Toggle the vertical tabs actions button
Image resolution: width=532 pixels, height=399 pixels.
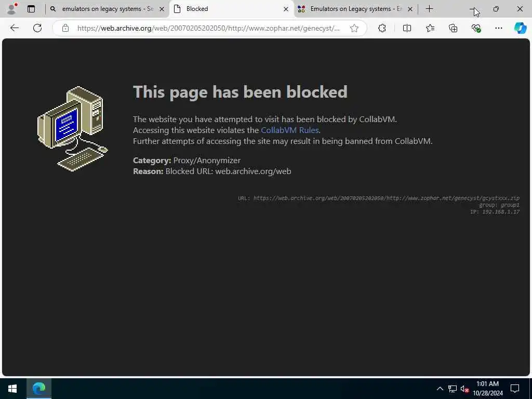click(x=31, y=9)
